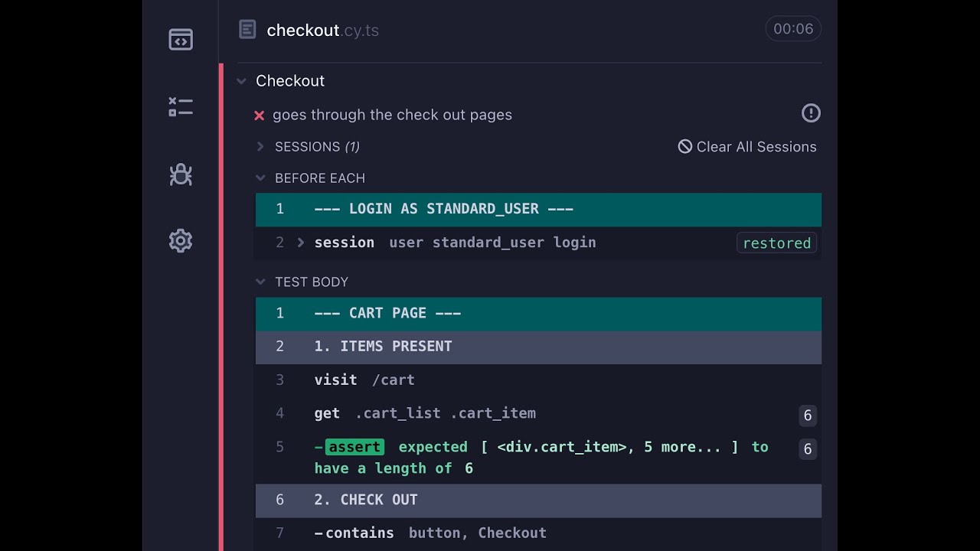This screenshot has width=980, height=551.
Task: Expand the session command arrow
Action: click(x=301, y=243)
